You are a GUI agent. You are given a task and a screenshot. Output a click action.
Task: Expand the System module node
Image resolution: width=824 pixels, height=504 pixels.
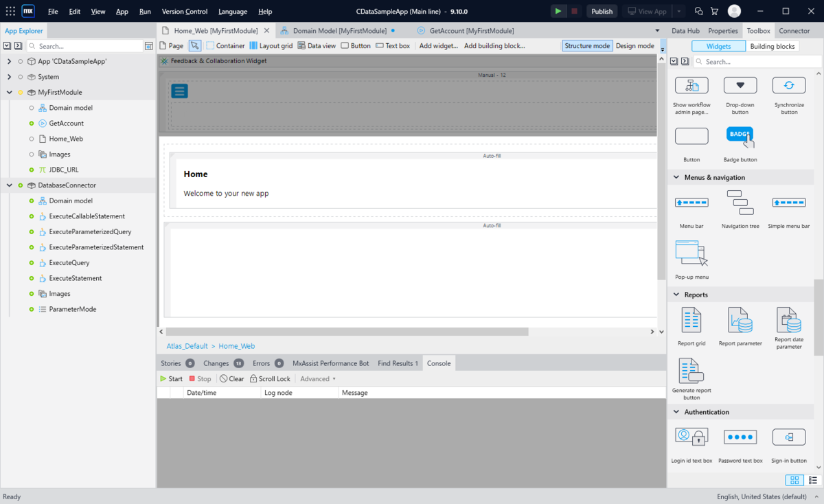click(10, 77)
